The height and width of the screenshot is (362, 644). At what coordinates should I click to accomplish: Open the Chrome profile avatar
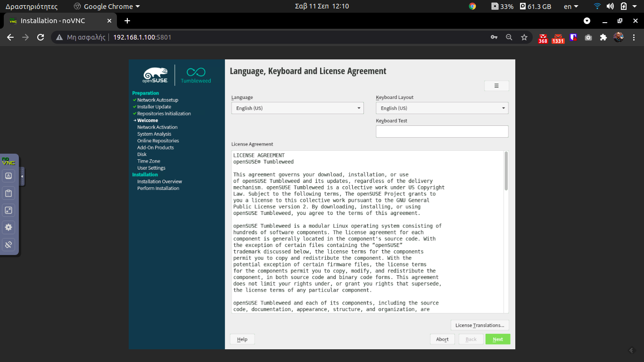[x=619, y=37]
